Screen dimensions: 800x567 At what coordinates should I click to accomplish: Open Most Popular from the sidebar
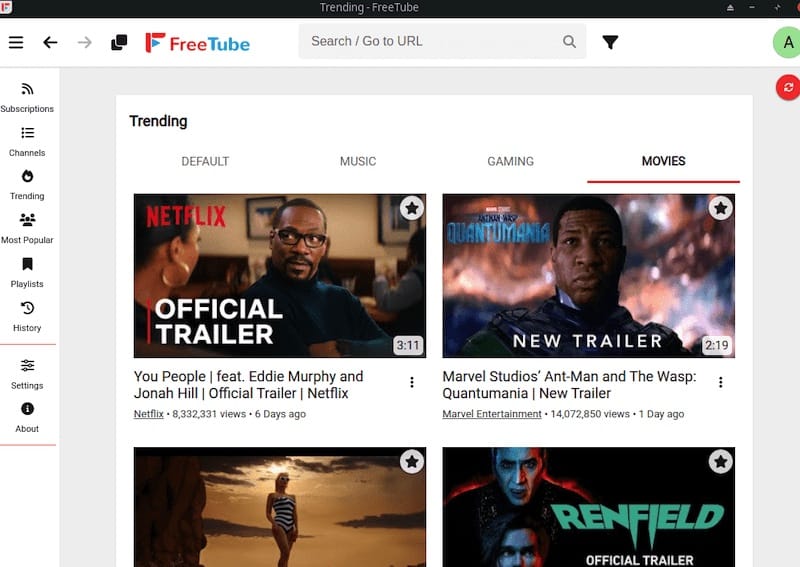click(x=27, y=229)
